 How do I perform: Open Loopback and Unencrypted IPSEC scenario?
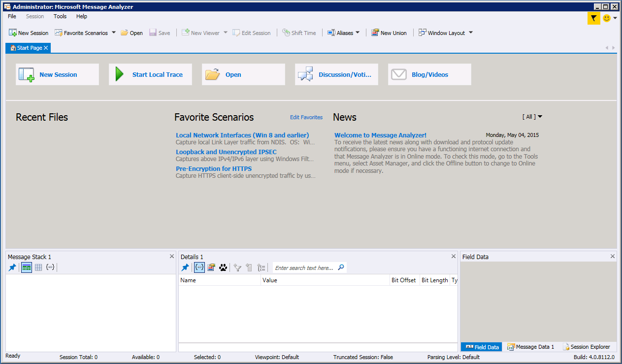(x=226, y=152)
